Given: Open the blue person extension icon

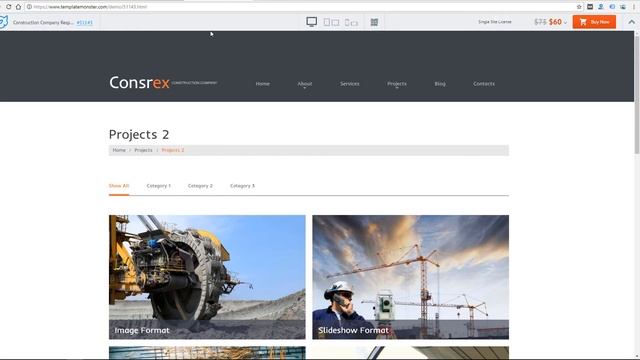Looking at the screenshot, I should 601,7.
